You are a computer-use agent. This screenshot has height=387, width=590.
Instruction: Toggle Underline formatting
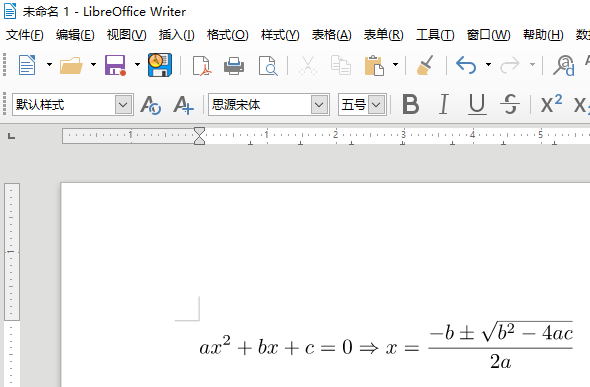[477, 104]
